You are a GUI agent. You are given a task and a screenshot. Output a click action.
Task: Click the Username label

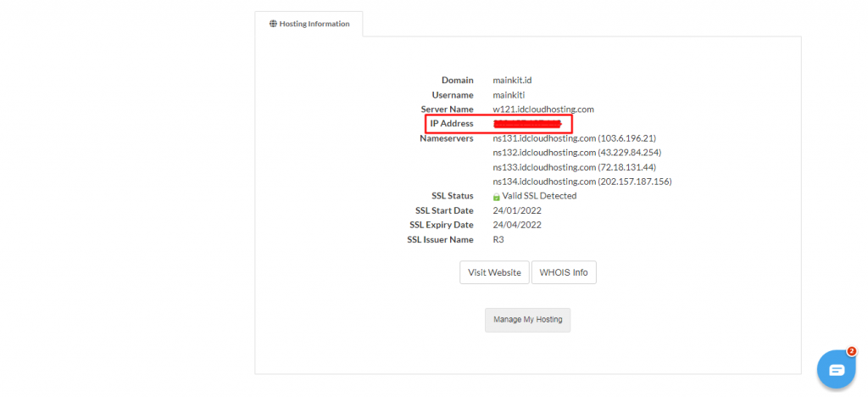(x=453, y=95)
